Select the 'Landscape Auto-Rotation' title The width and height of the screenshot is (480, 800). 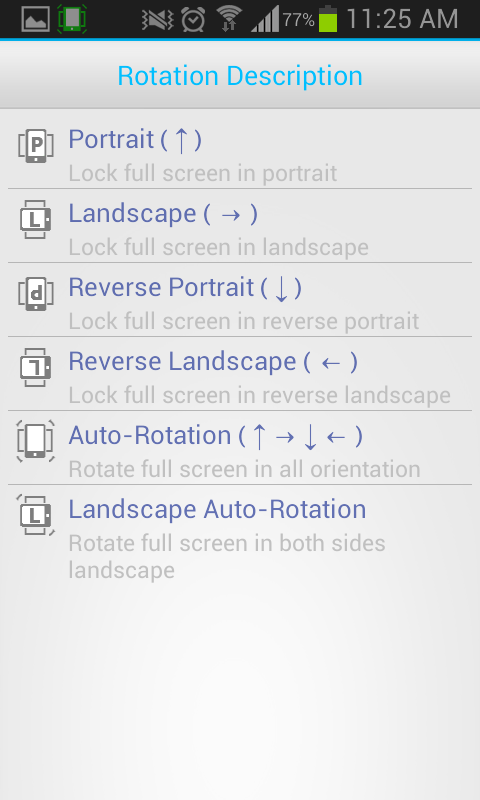point(217,509)
